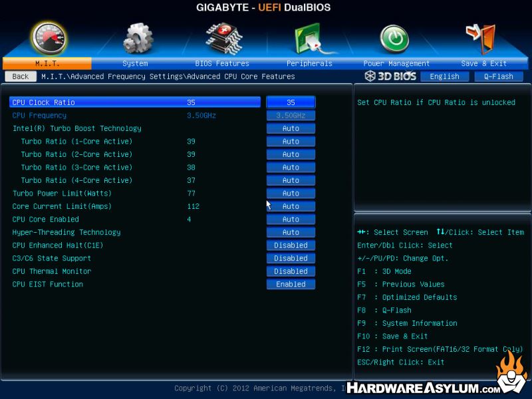Set Core Current Limit(Amps) Auto option
This screenshot has height=399, width=532.
[x=291, y=206]
